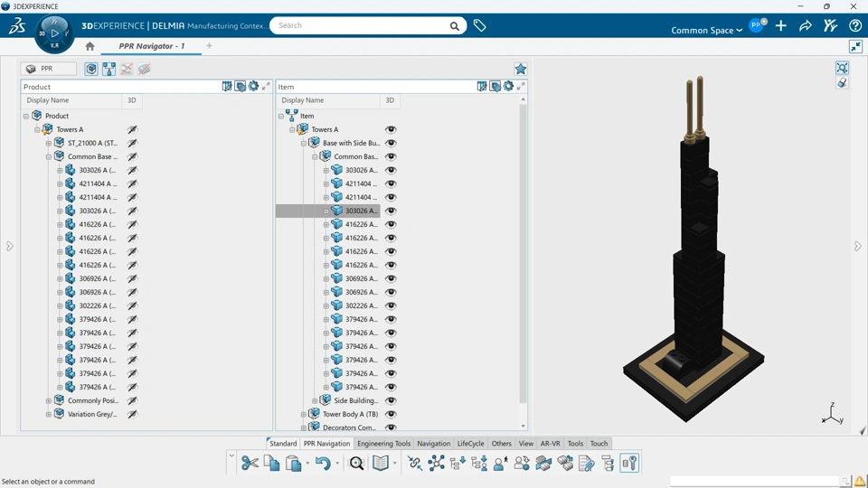Click the Copy icon in bottom toolbar

(271, 463)
